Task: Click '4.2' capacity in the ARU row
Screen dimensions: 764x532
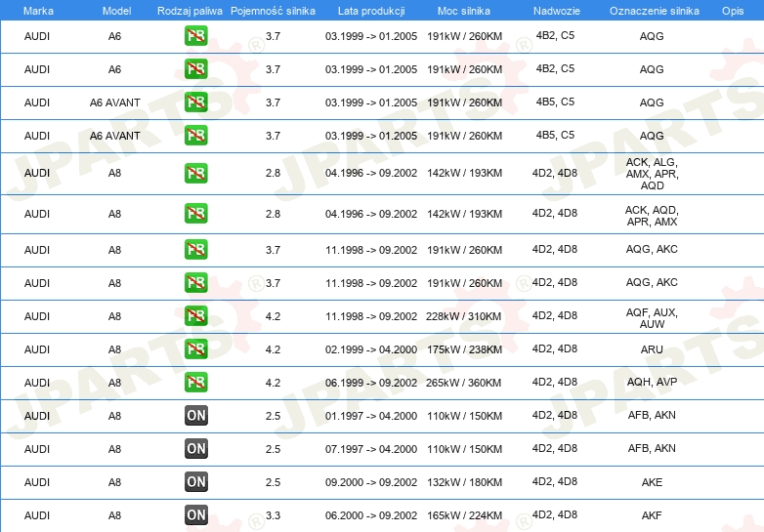Action: pyautogui.click(x=273, y=349)
